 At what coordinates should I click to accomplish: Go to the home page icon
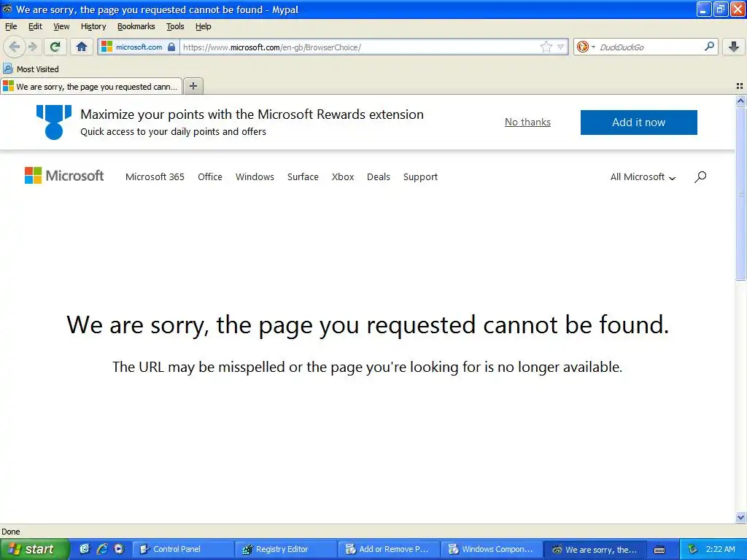(x=82, y=47)
